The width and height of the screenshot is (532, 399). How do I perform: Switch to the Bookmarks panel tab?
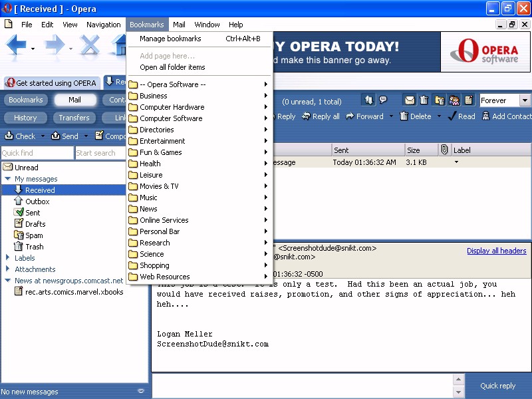pos(26,100)
